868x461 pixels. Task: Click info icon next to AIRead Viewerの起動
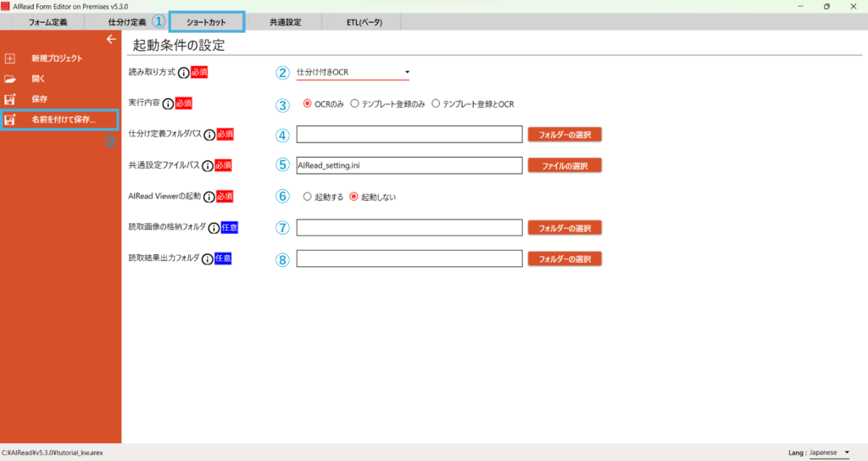click(x=209, y=197)
